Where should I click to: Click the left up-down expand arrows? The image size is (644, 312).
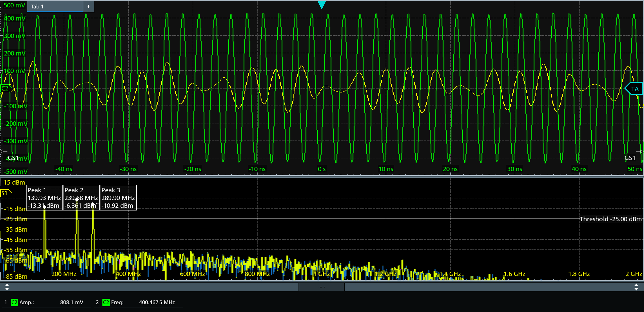7,287
